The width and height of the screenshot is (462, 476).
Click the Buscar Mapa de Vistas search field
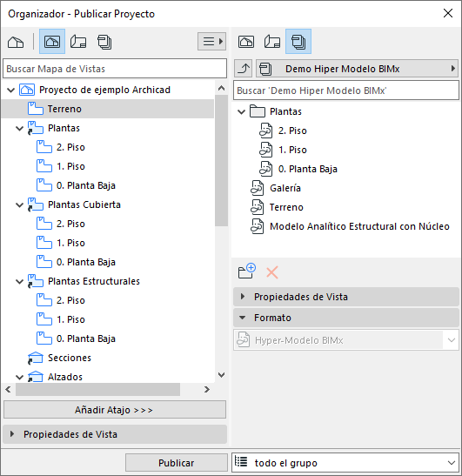click(x=115, y=69)
